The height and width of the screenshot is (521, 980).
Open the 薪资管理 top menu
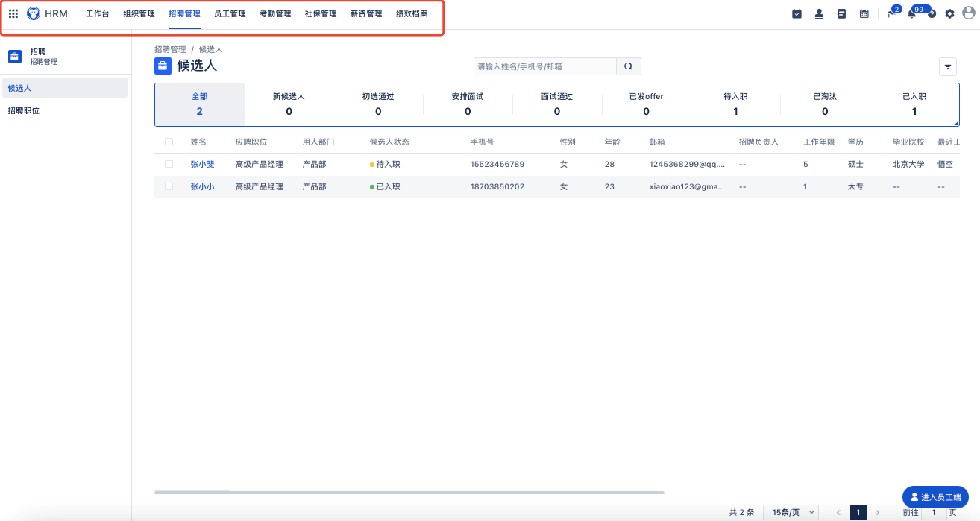[366, 13]
